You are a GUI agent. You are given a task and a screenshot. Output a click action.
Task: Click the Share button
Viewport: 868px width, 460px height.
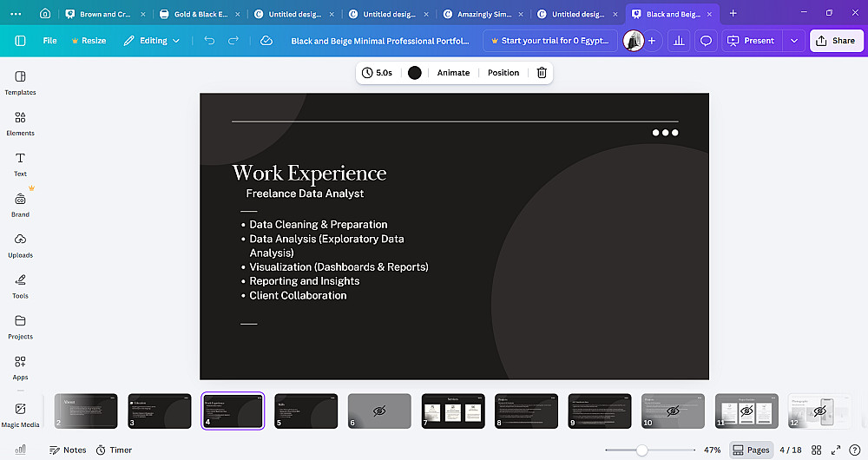pos(837,41)
